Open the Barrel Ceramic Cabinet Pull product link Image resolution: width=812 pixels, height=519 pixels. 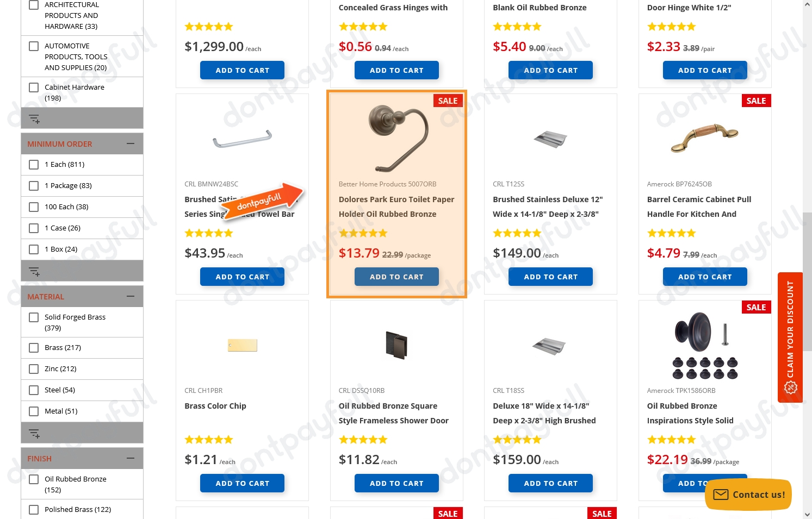[x=699, y=207]
